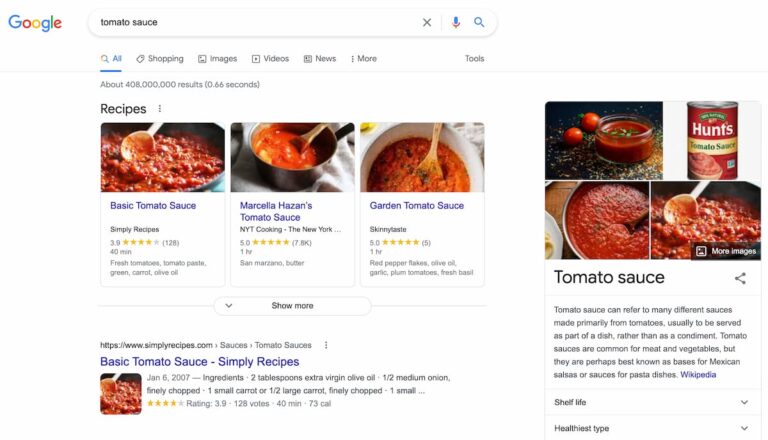Start voice search with the microphone icon
The width and height of the screenshot is (768, 440).
click(x=456, y=23)
